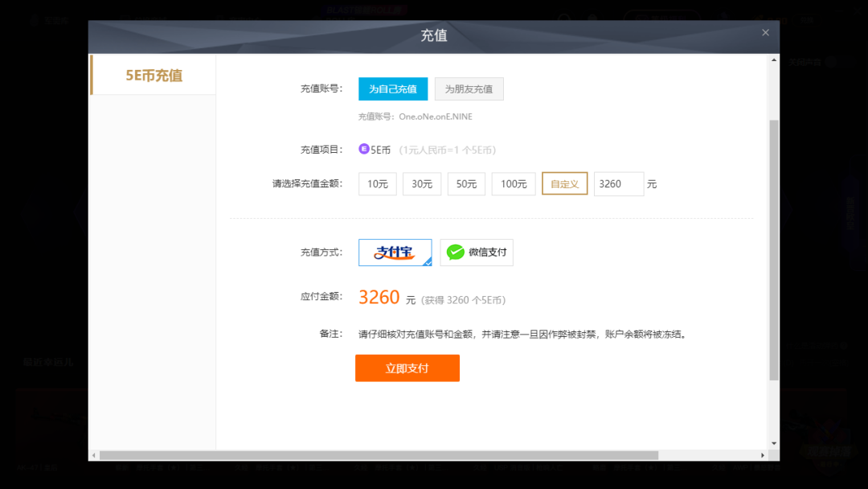Click the purple 5E币 coin icon

click(x=364, y=149)
